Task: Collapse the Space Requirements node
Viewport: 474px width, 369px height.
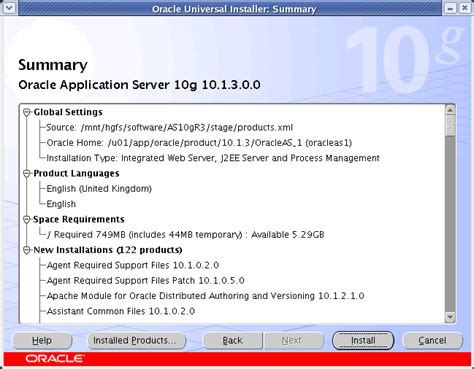Action: [x=27, y=220]
